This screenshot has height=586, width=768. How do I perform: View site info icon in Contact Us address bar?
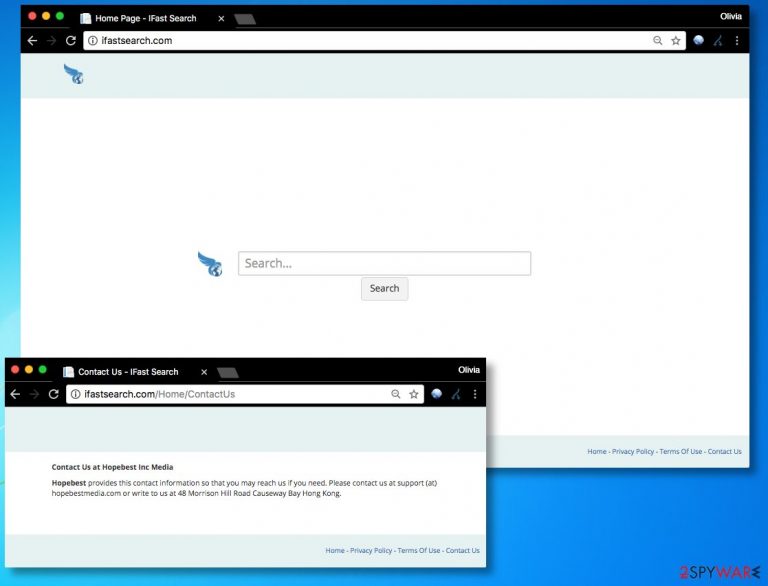tap(75, 394)
